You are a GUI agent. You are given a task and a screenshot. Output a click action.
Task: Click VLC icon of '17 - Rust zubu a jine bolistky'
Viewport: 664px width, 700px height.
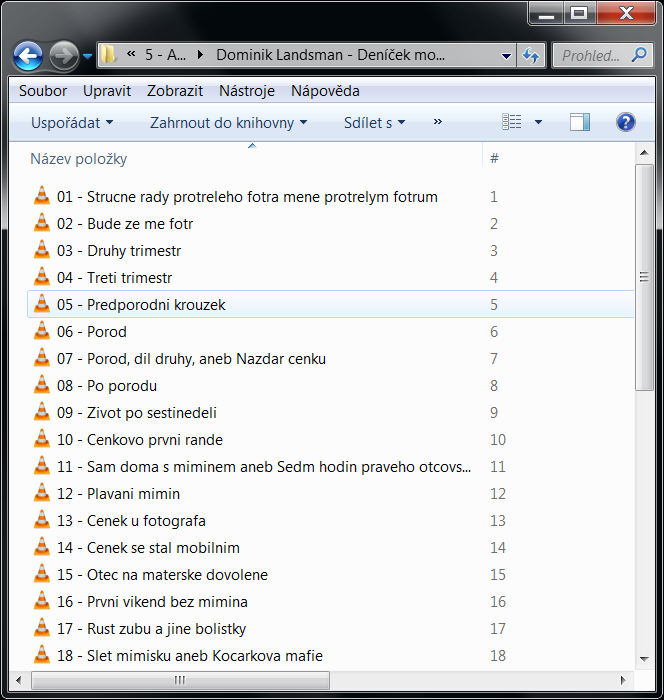click(42, 628)
